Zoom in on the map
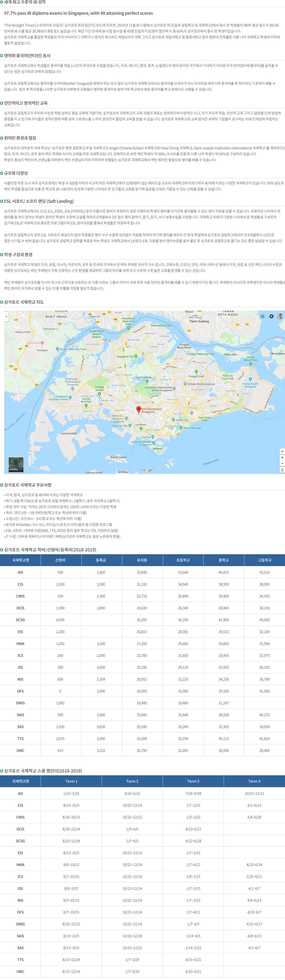 tap(282, 458)
